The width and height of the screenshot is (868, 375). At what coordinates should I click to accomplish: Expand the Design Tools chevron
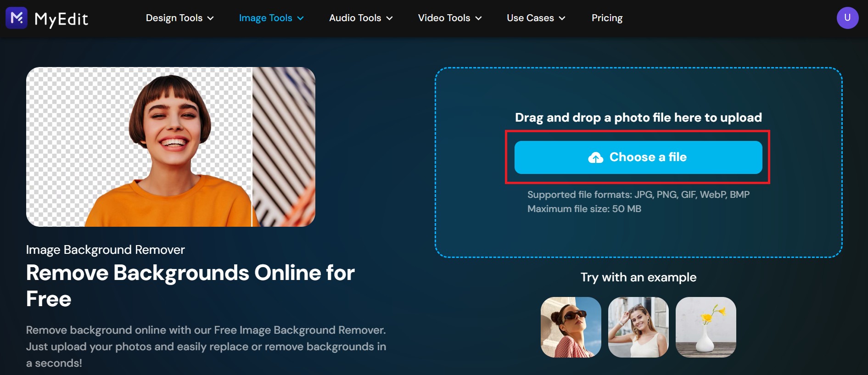(x=211, y=18)
